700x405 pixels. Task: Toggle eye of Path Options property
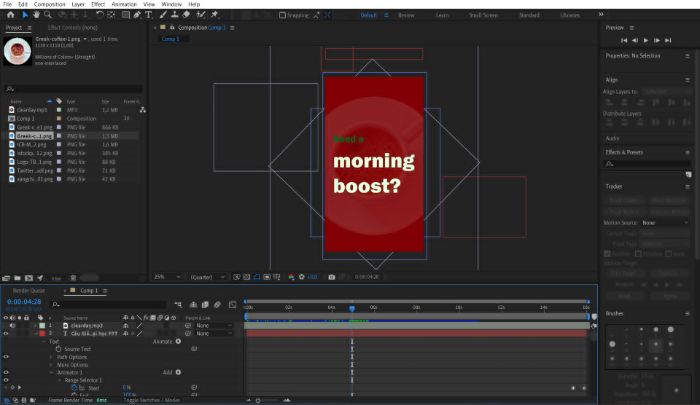pyautogui.click(x=6, y=357)
